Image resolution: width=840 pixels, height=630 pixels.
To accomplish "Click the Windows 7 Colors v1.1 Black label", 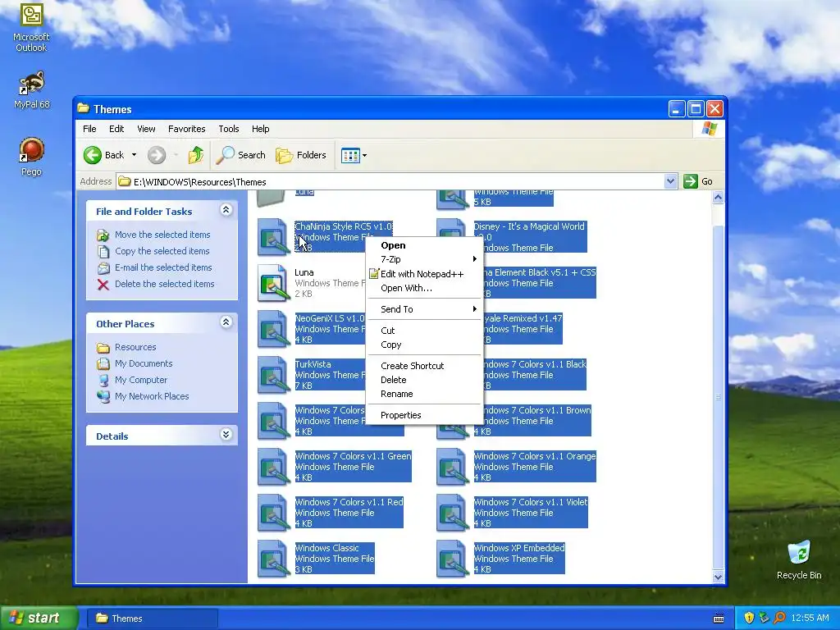I will 534,364.
